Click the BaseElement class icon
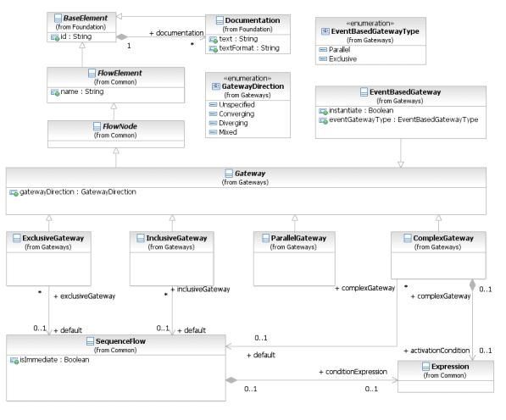 pyautogui.click(x=58, y=18)
